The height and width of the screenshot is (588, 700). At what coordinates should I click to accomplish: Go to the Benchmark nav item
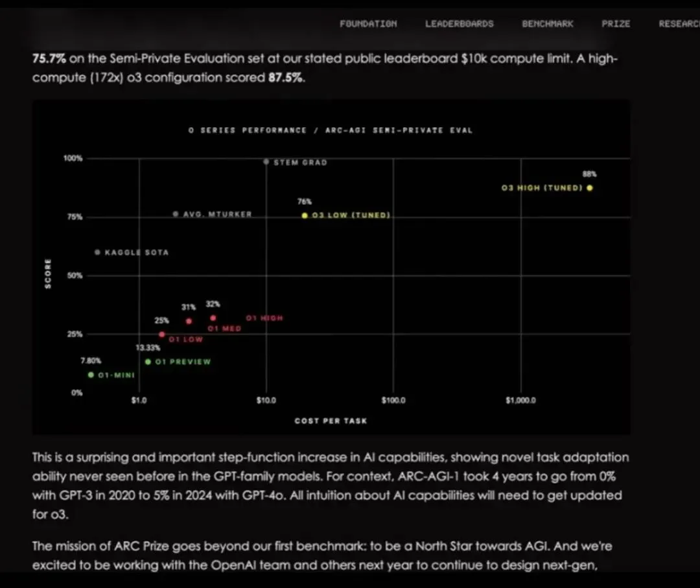click(x=548, y=24)
